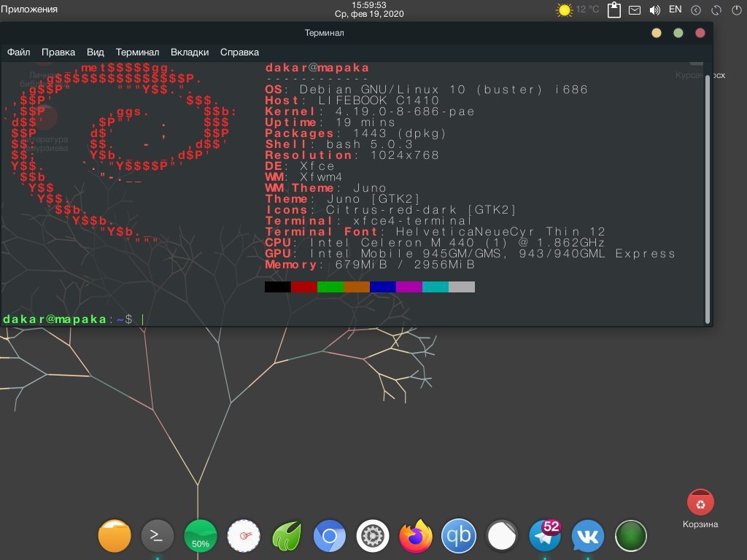Open the Вид menu
Image resolution: width=747 pixels, height=560 pixels.
click(96, 52)
